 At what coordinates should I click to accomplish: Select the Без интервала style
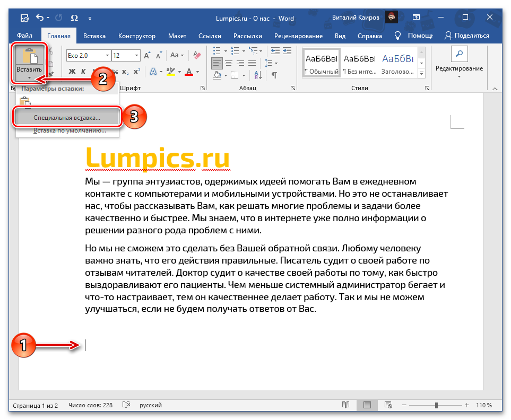point(360,63)
